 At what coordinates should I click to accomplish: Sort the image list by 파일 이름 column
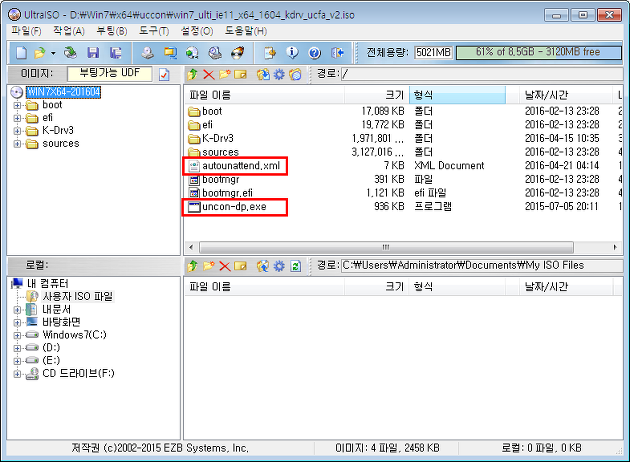[x=264, y=95]
